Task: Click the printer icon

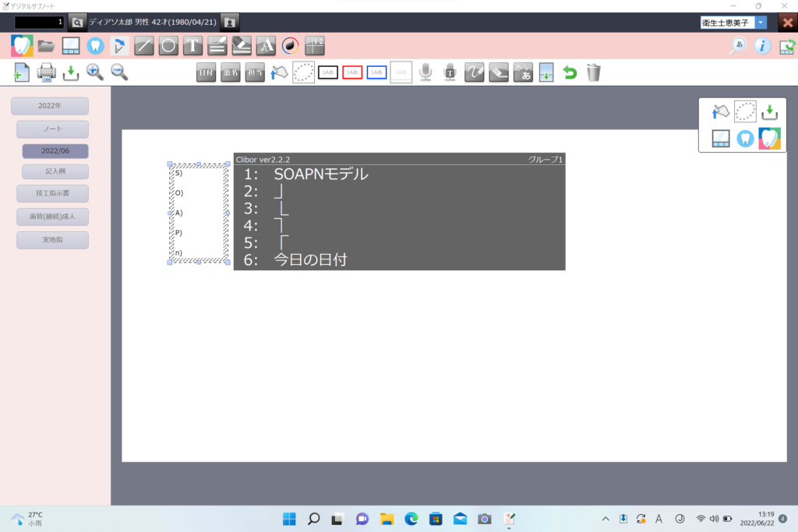Action: click(x=46, y=72)
